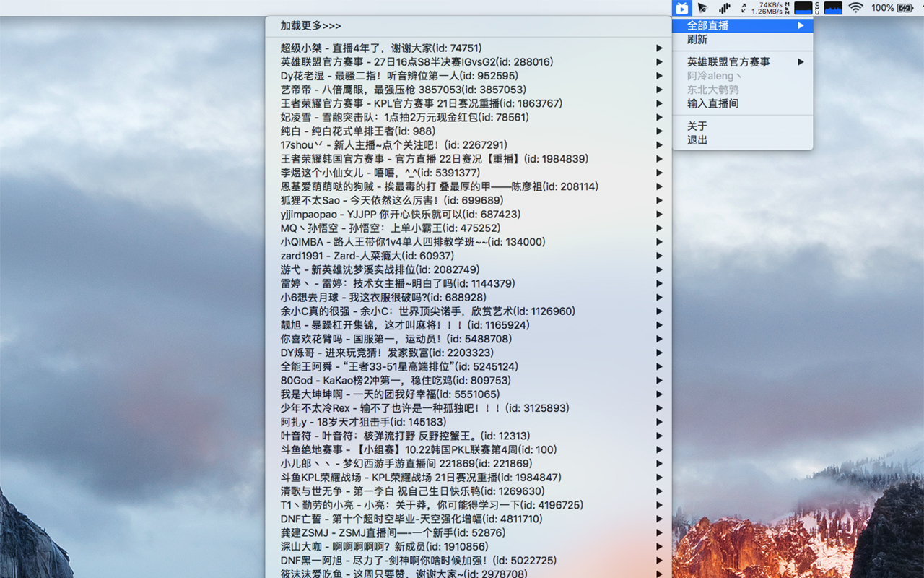This screenshot has height=578, width=924.
Task: Click 刷新 to refresh the list
Action: [742, 39]
